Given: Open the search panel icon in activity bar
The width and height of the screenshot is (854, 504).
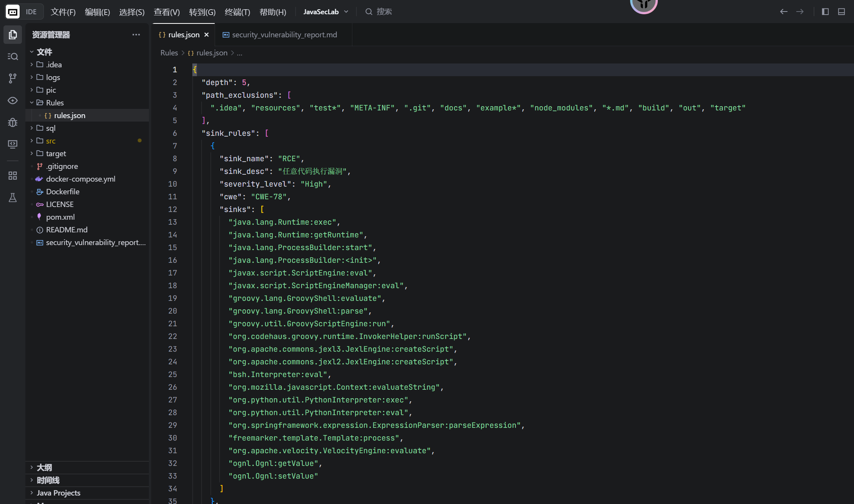Looking at the screenshot, I should [13, 57].
